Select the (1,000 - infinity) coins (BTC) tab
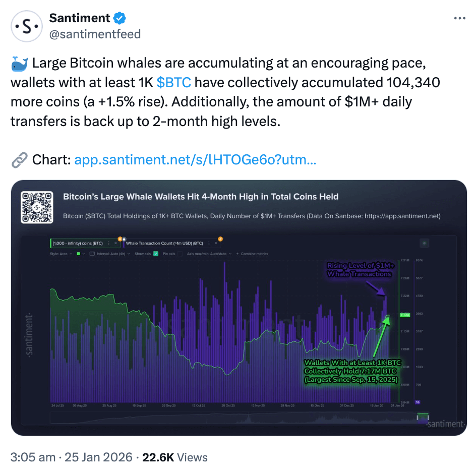Viewport: 476px width, 472px height. (77, 243)
